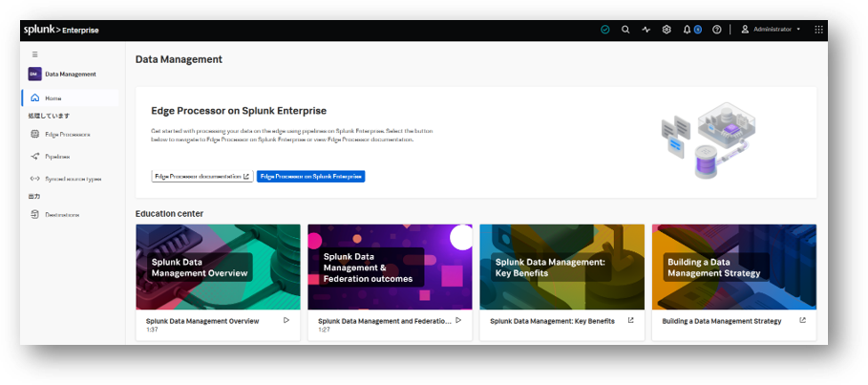
Task: Open Key Benefits card thumbnail
Action: point(561,267)
